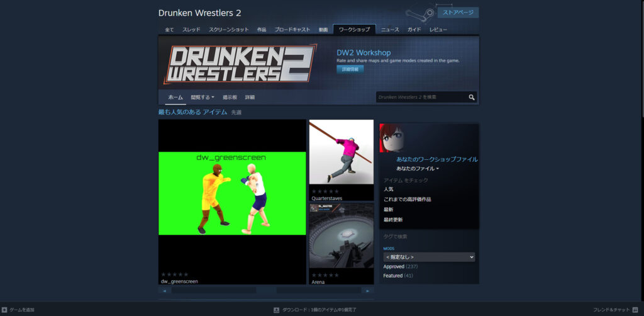Open the 閲覧する browse dropdown
This screenshot has height=316, width=644.
[203, 98]
